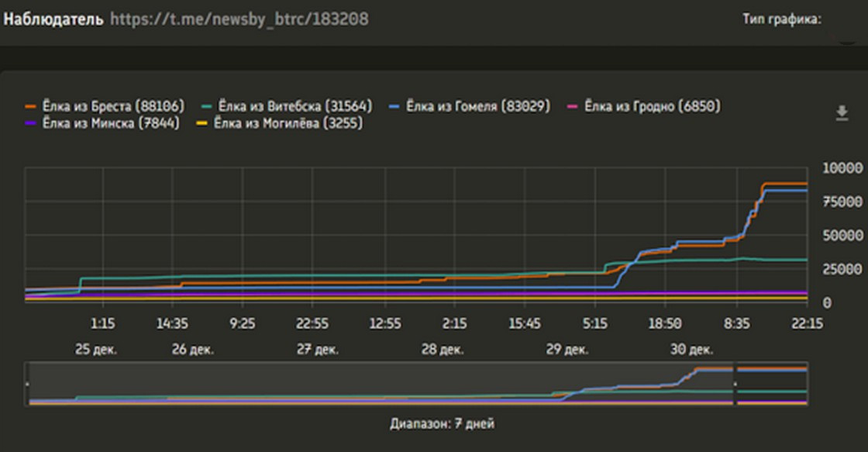Toggle the Ёлка из Гомеля series in the legend

coord(470,105)
